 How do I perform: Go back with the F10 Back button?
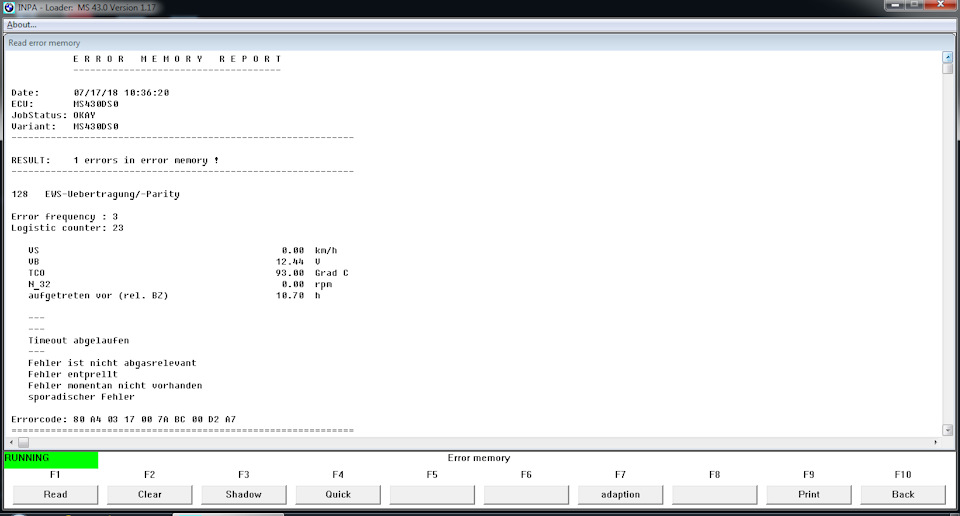[903, 495]
